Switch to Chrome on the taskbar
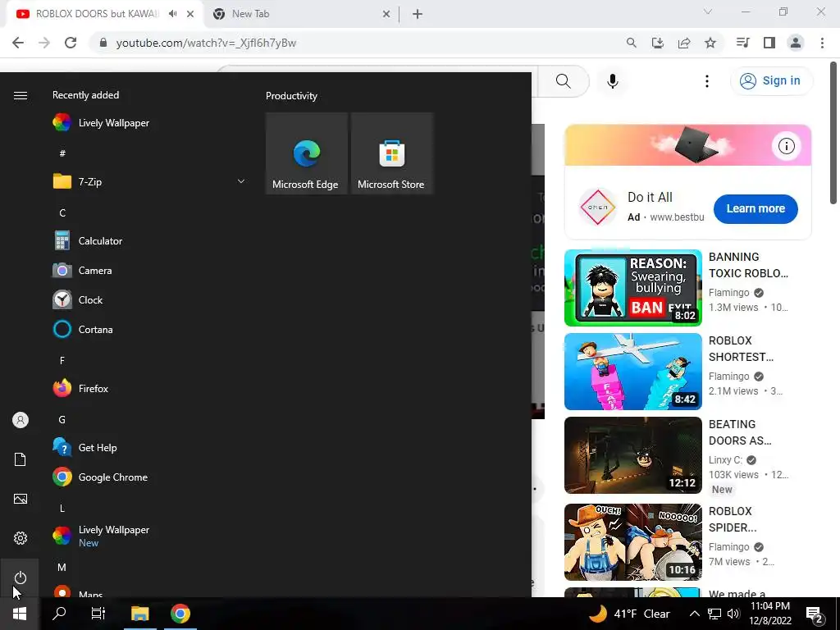 coord(180,614)
